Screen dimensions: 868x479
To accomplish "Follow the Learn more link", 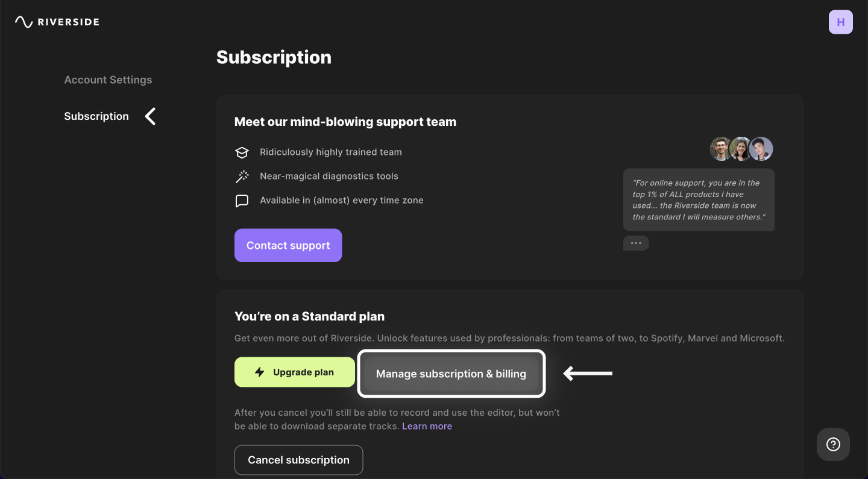I will 427,426.
